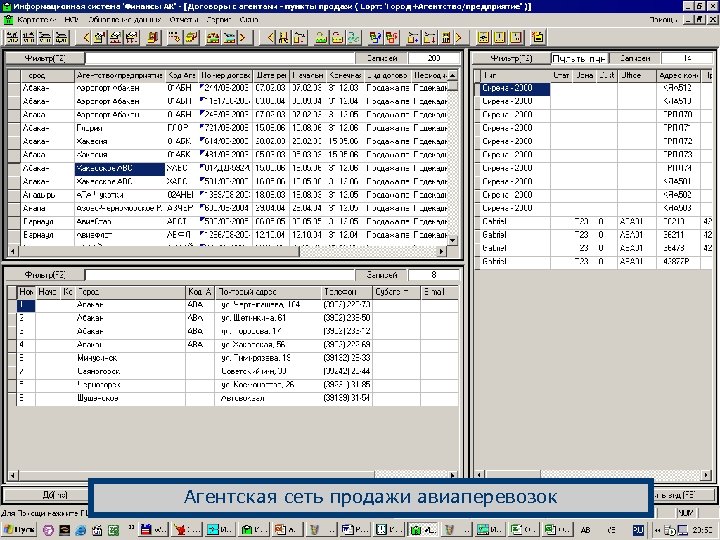Viewport: 720px width, 540px height.
Task: Click the Авиавокзал address cell
Action: click(268, 398)
